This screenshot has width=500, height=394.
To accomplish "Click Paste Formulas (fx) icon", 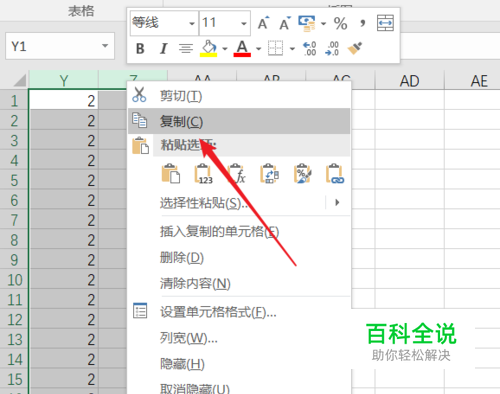I will [236, 173].
